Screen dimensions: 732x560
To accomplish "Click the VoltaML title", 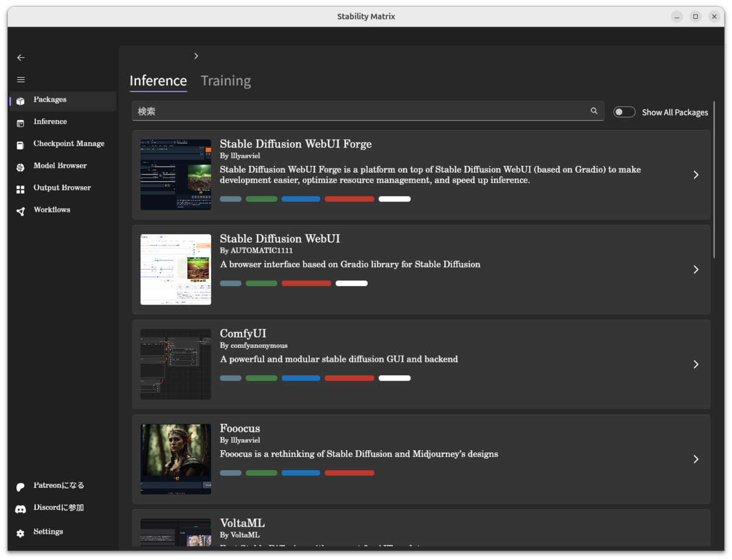I will click(242, 523).
